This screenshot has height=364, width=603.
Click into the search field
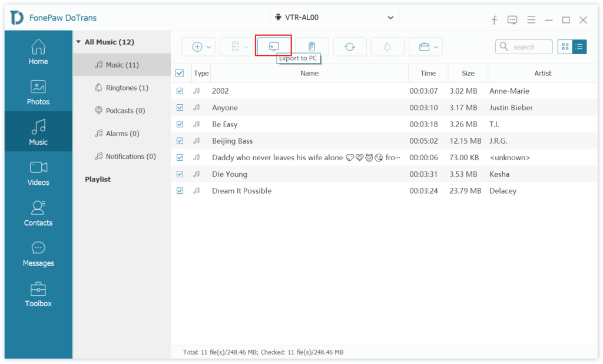pos(524,47)
